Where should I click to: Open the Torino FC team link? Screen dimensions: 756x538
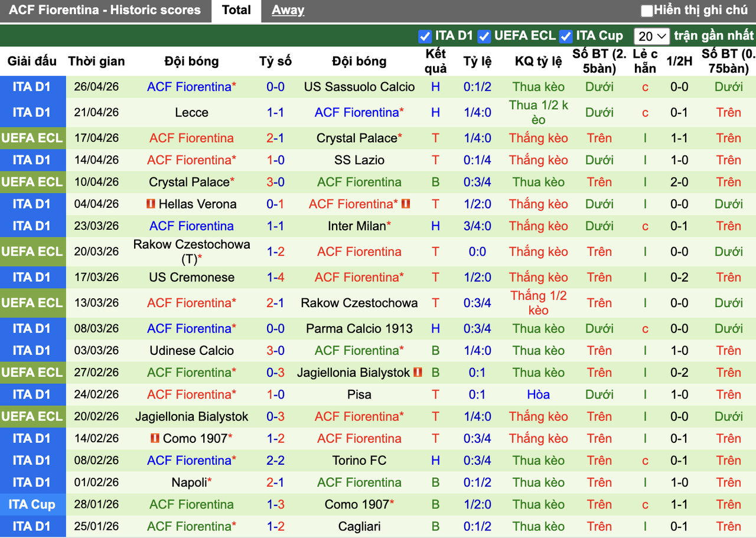tap(359, 461)
